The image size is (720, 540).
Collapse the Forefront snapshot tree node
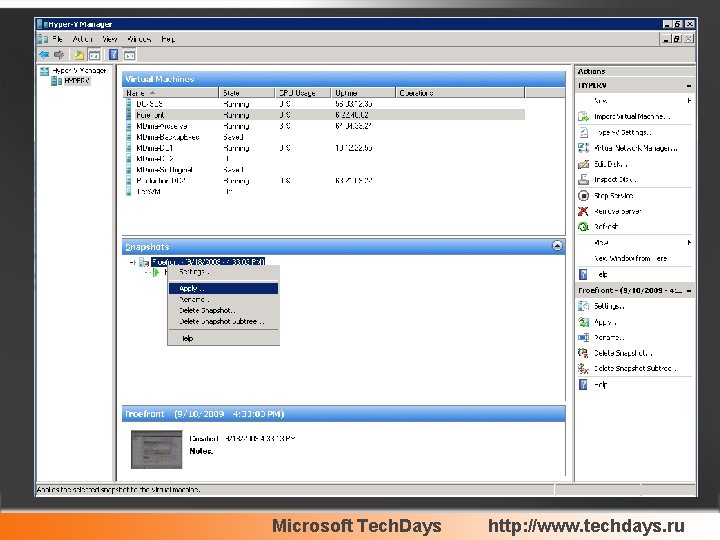coord(132,262)
